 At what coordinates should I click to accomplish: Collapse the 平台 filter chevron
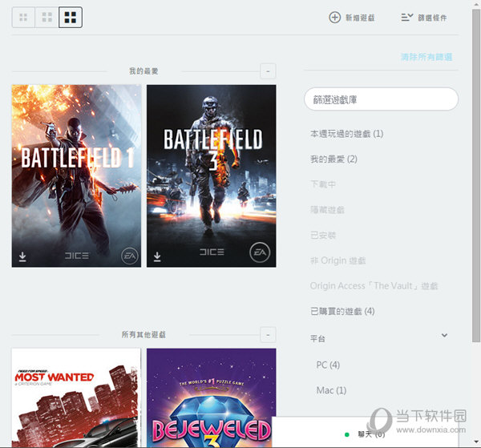(444, 336)
